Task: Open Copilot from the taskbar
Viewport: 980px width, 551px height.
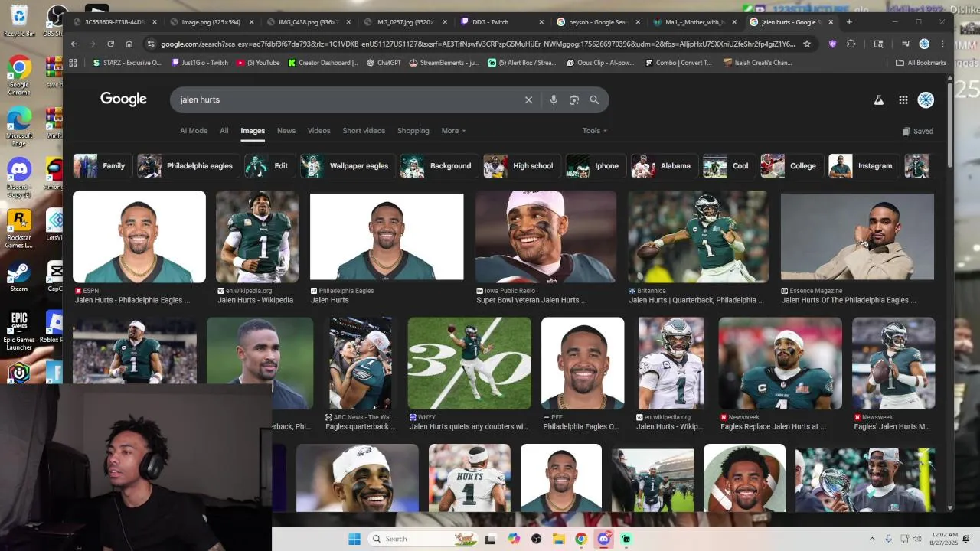Action: point(514,539)
